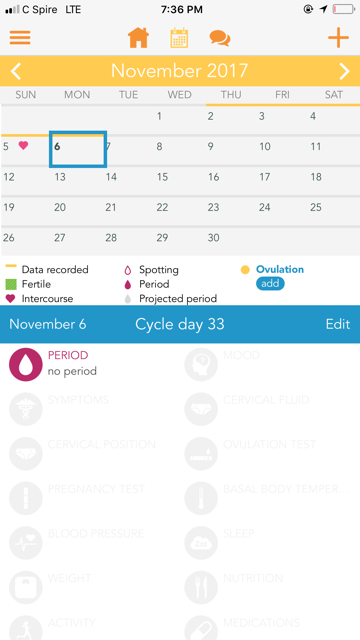Open the Sleep tracking icon
Image resolution: width=360 pixels, height=640 pixels.
201,543
